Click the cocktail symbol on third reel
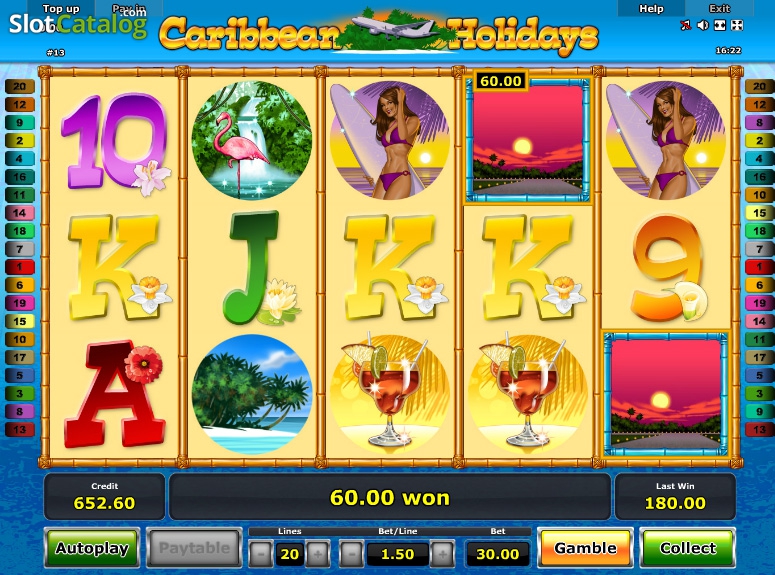Image resolution: width=775 pixels, height=575 pixels. coord(390,393)
